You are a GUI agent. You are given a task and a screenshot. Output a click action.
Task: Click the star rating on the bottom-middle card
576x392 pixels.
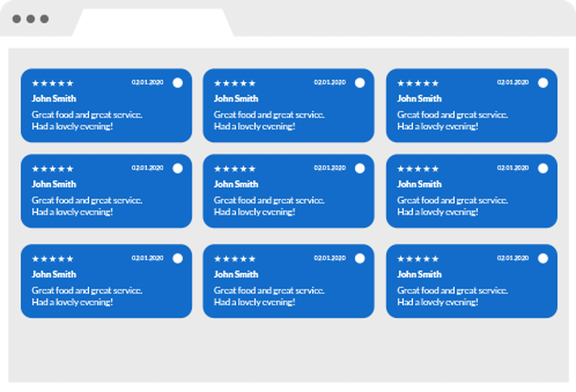click(x=235, y=259)
